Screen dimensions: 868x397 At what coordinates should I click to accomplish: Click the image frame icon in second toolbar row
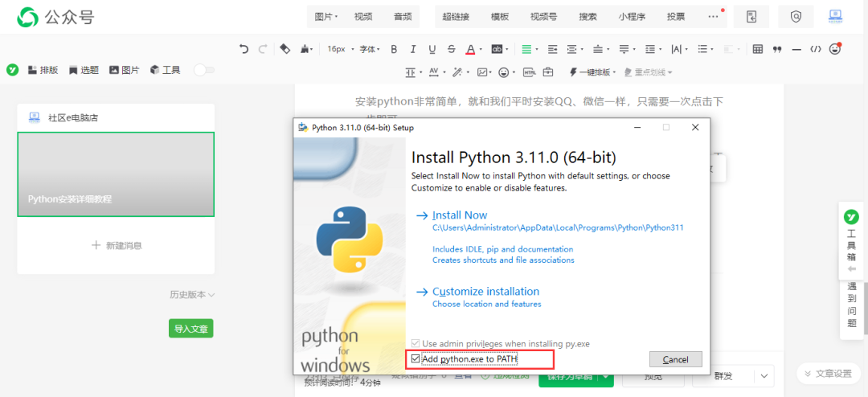point(483,72)
